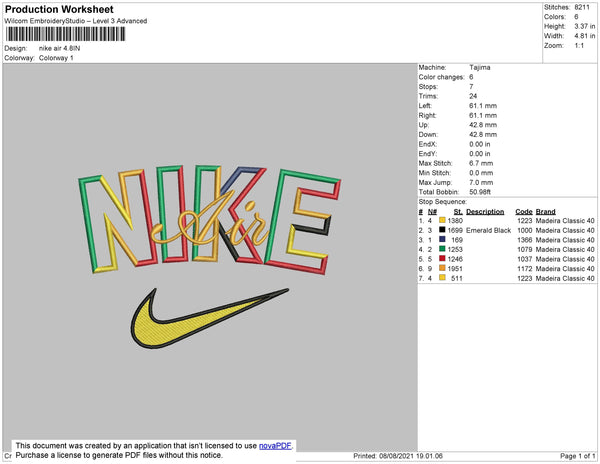
Task: Click the Machine value 'Tajima'
Action: [x=480, y=67]
